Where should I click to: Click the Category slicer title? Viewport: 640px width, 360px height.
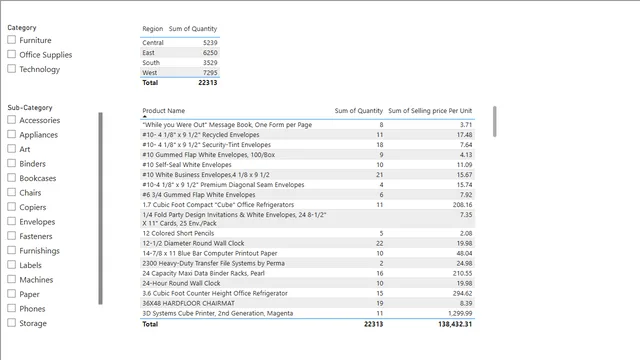tap(22, 27)
